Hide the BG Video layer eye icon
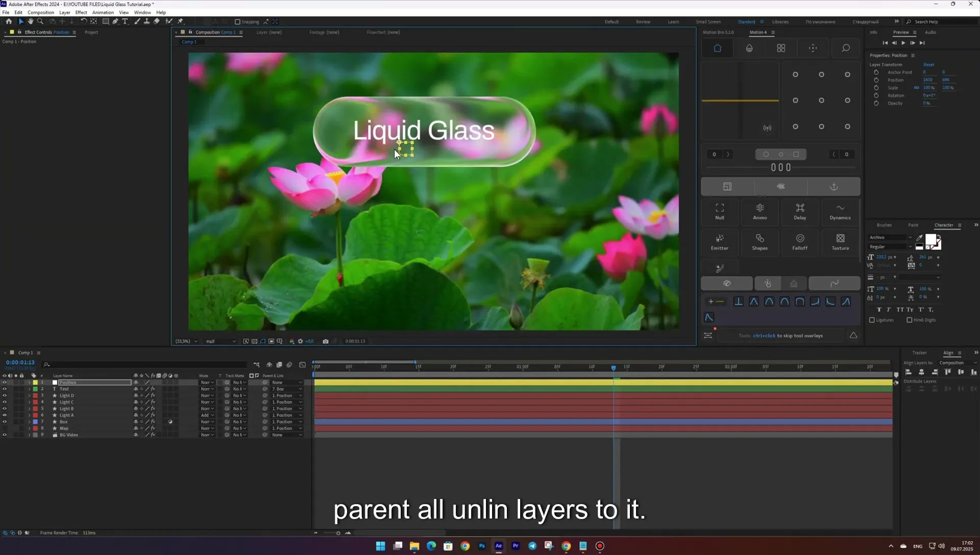The height and width of the screenshot is (555, 980). tap(5, 435)
